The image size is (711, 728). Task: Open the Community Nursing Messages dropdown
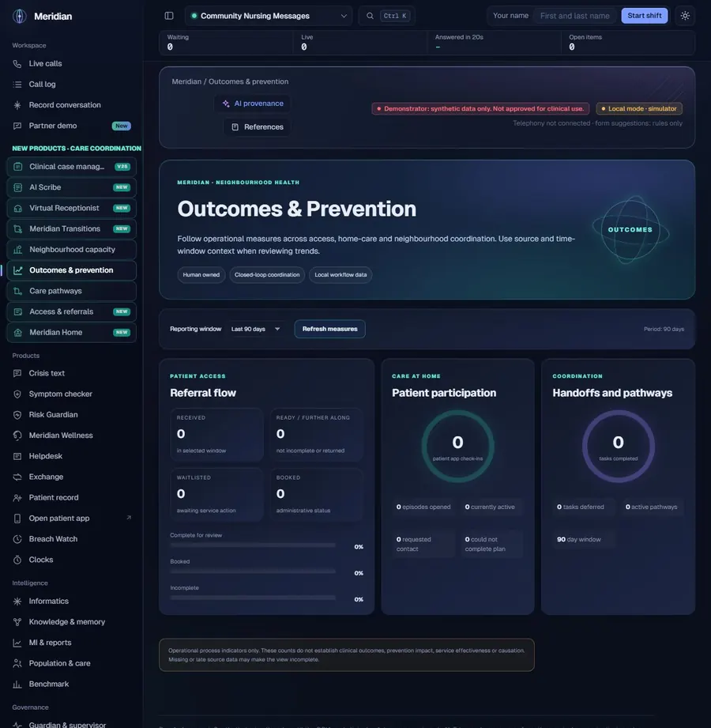269,16
